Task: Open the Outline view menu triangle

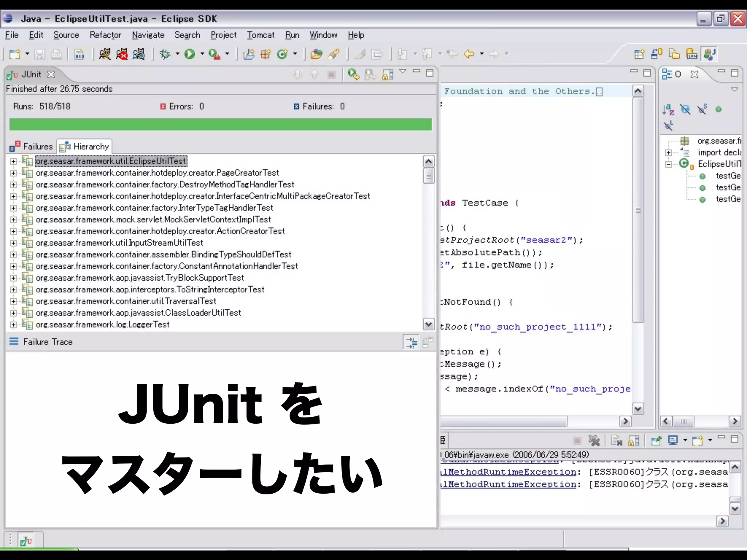Action: 735,89
